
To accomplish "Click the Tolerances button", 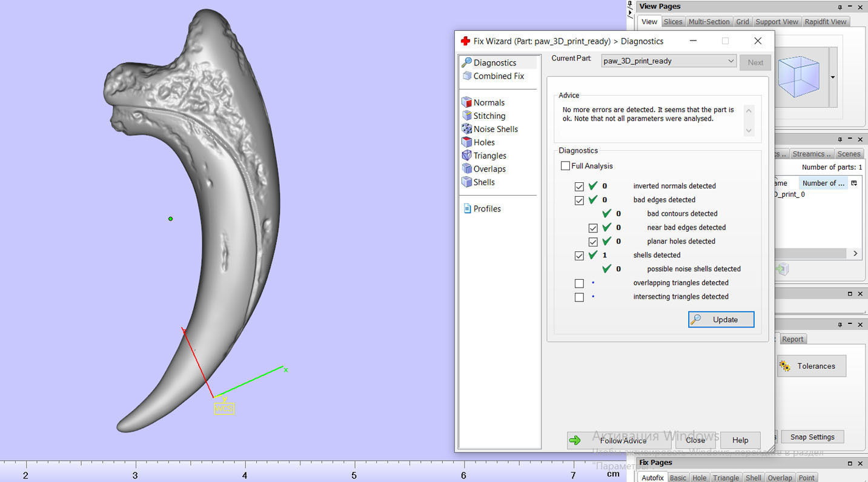I will (x=811, y=366).
